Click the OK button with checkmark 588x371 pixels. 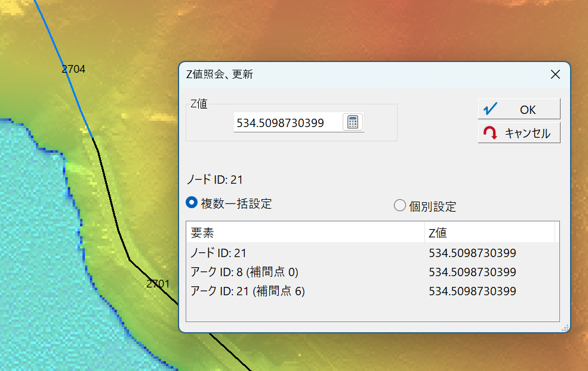tap(519, 109)
